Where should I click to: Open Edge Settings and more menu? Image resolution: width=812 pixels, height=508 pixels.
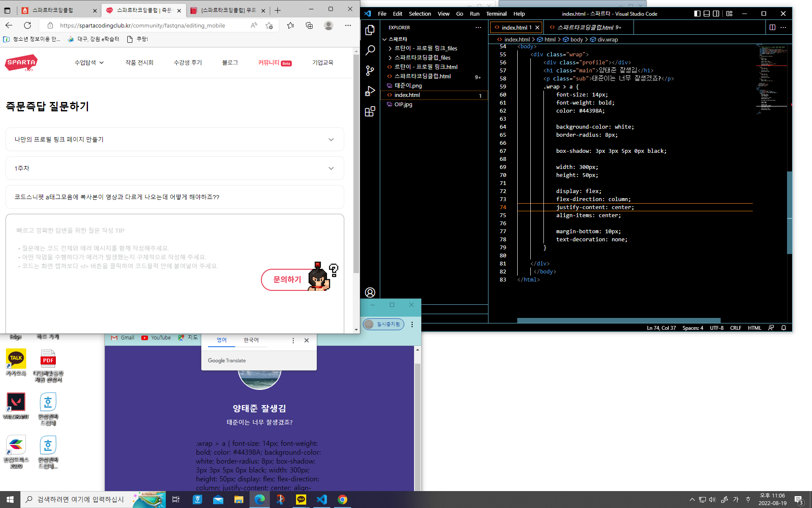click(x=348, y=25)
